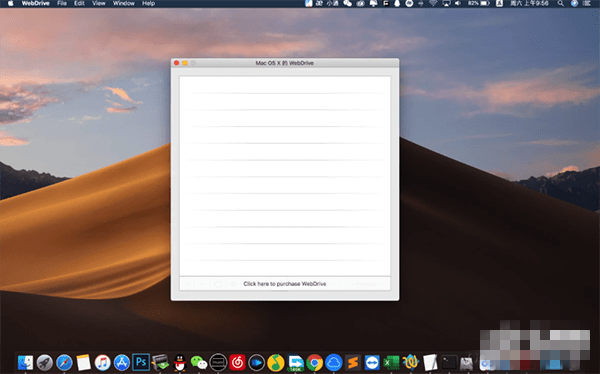The image size is (600, 374).
Task: Open the View menu
Action: [99, 3]
